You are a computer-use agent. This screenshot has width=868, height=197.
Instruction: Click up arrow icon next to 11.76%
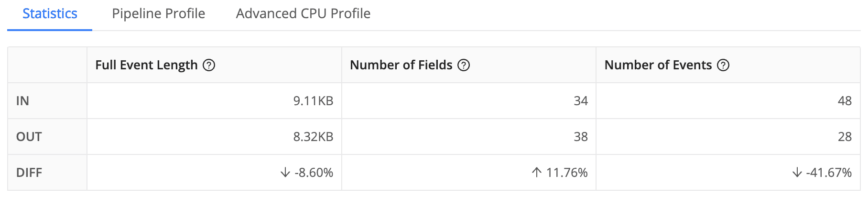tap(537, 173)
